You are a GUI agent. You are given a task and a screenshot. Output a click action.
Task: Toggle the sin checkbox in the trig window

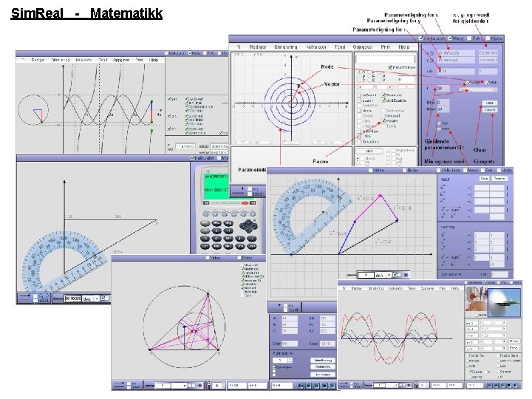click(169, 99)
